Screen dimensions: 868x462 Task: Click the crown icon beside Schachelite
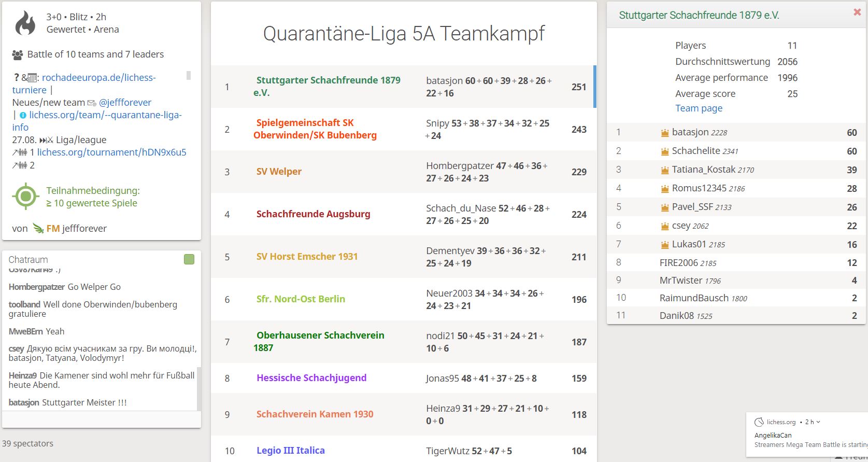[665, 151]
